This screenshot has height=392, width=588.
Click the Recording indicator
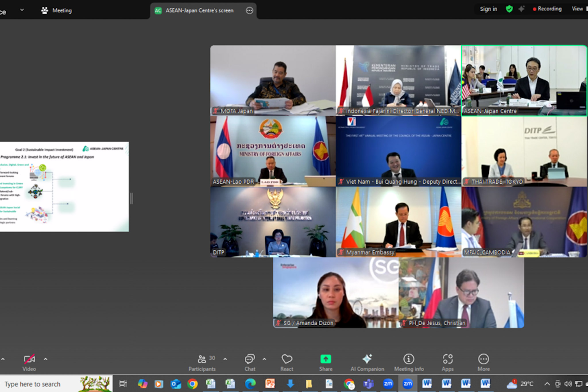coord(547,9)
